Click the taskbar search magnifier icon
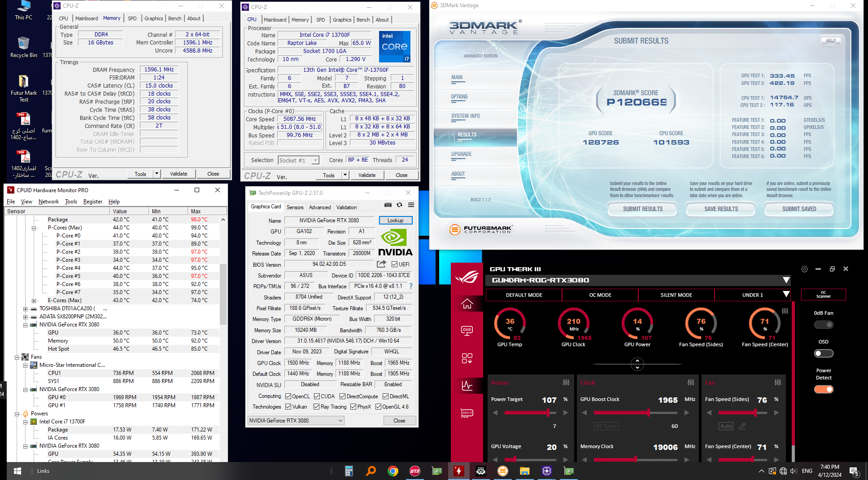The height and width of the screenshot is (480, 868). pyautogui.click(x=371, y=471)
